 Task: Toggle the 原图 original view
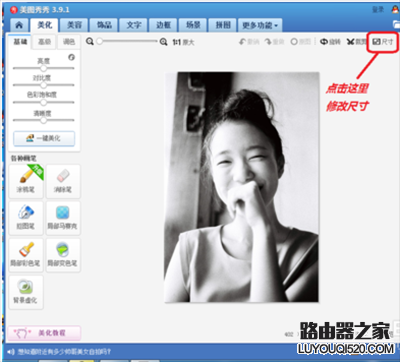[301, 42]
